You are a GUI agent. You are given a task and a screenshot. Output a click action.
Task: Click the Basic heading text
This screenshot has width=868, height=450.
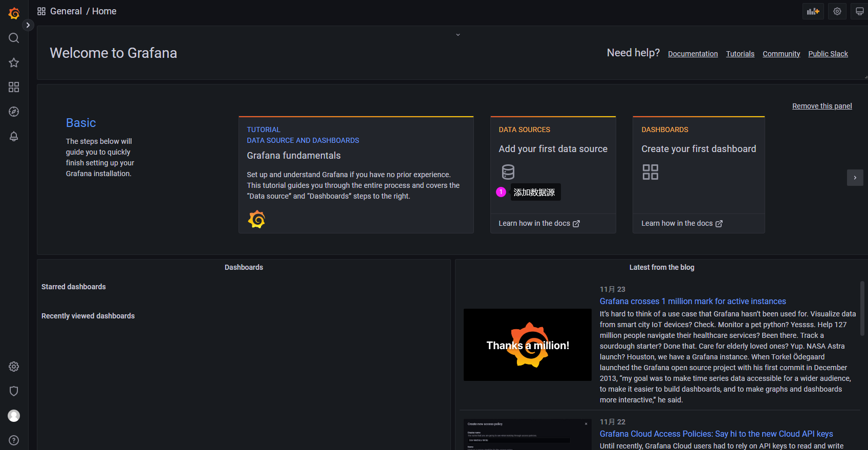click(x=81, y=123)
